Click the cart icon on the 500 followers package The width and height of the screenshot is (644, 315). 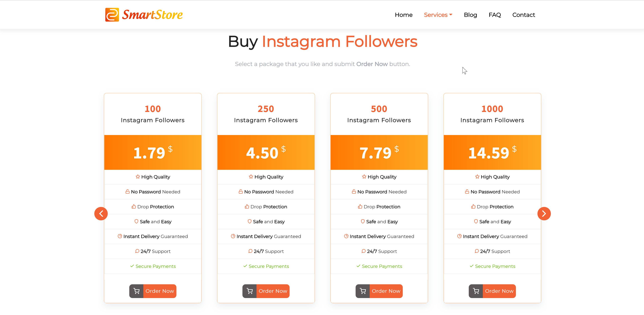363,291
